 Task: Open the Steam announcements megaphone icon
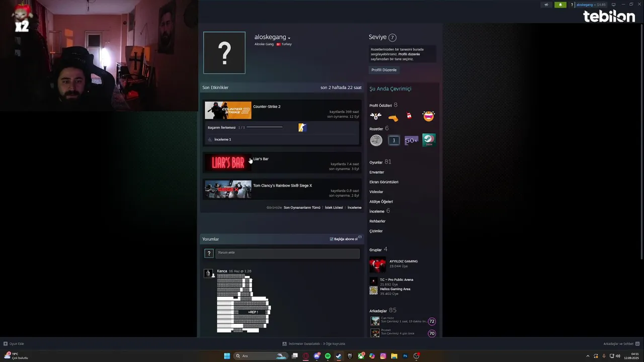pos(546,5)
